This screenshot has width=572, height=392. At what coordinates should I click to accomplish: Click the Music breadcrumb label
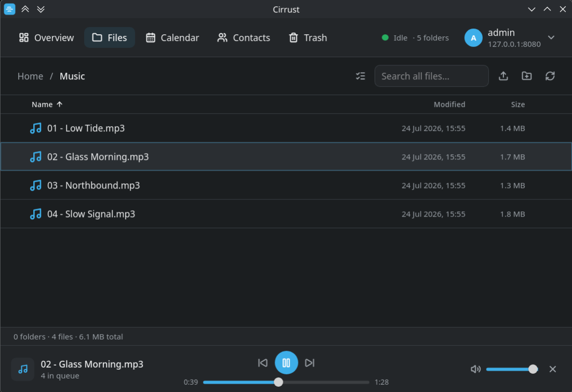(x=72, y=76)
